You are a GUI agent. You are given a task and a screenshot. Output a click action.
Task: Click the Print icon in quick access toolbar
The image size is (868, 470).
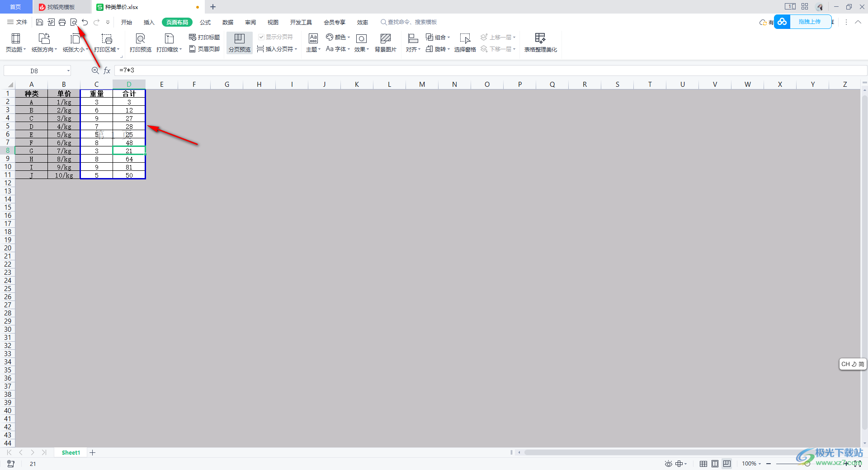pos(62,22)
